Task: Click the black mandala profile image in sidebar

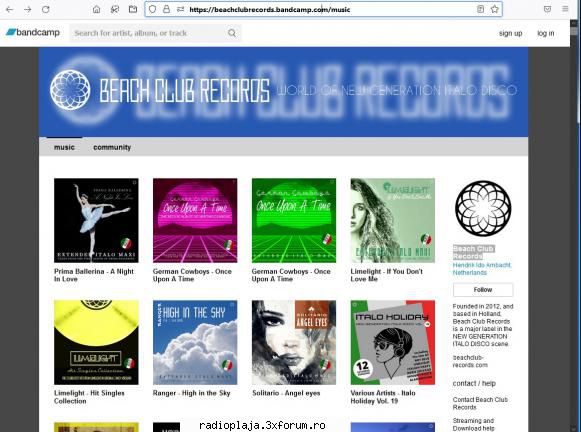Action: click(x=483, y=209)
